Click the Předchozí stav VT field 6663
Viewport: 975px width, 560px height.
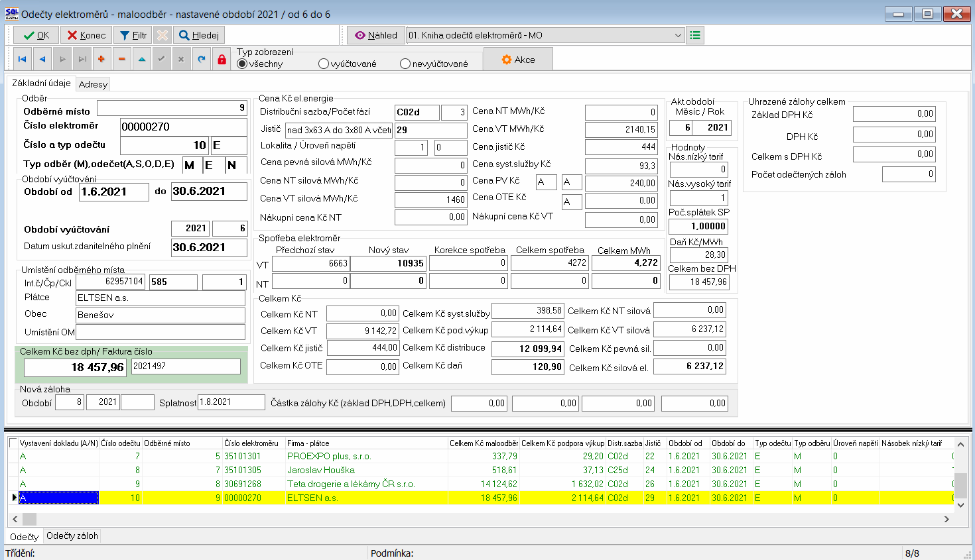311,263
